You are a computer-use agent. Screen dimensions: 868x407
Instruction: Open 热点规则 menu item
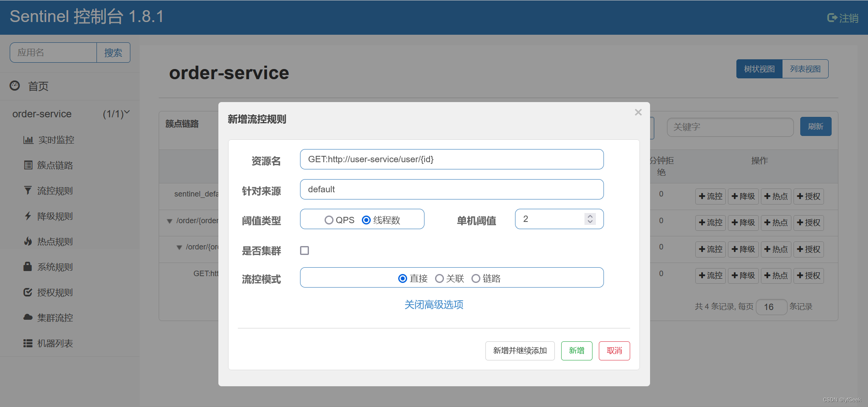[55, 241]
